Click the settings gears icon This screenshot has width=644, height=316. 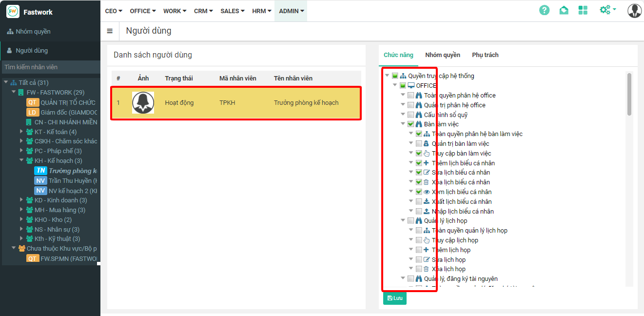click(605, 10)
